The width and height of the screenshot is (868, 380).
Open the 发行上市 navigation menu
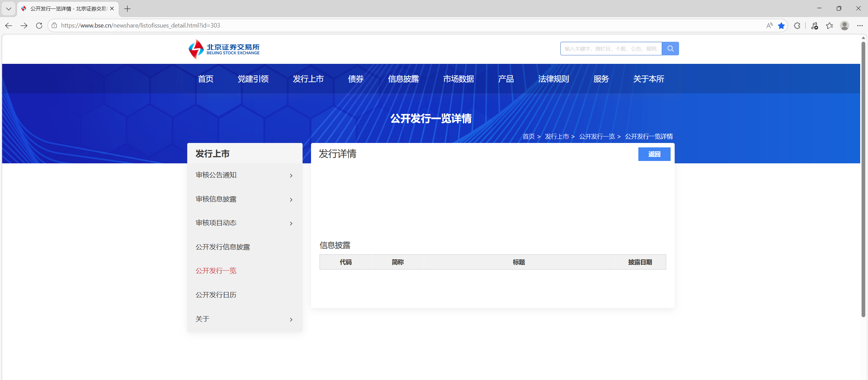coord(308,79)
